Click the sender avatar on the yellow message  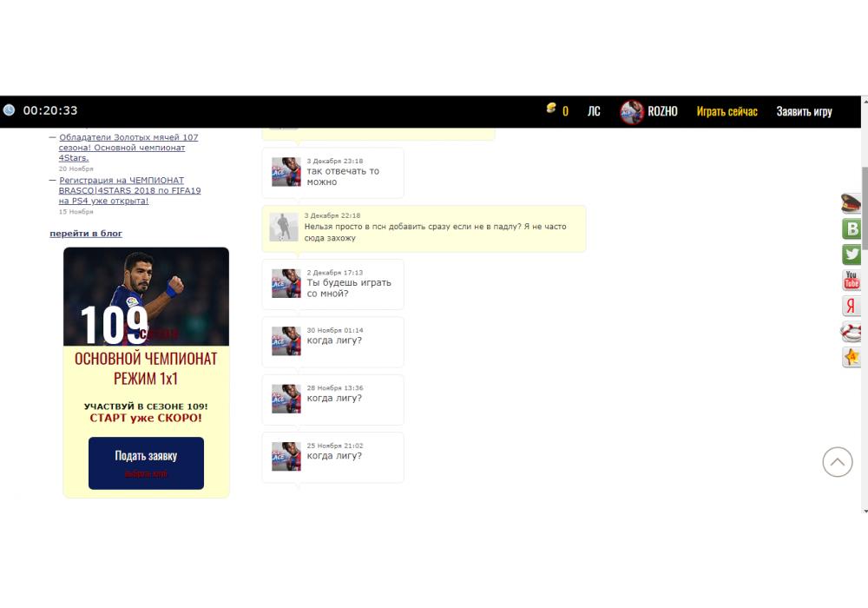pos(285,227)
